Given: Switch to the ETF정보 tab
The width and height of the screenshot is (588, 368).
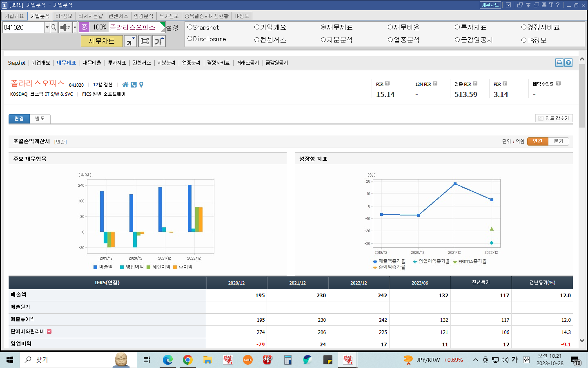Looking at the screenshot, I should [x=64, y=16].
